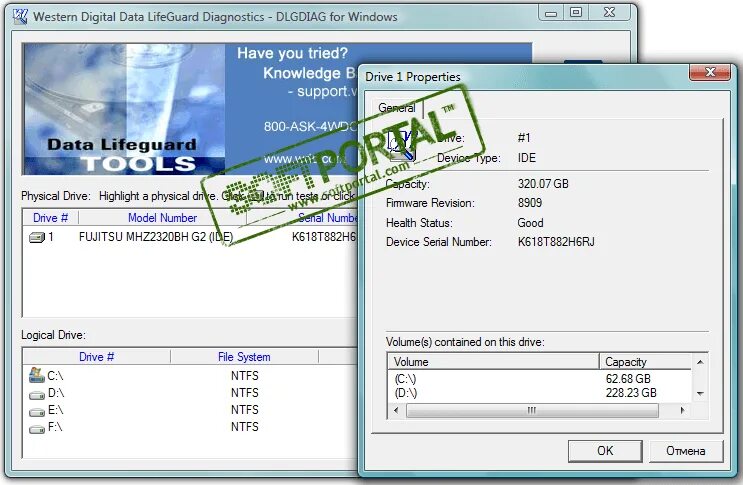The image size is (743, 485).
Task: Click the E:\ logical drive icon
Action: (37, 412)
